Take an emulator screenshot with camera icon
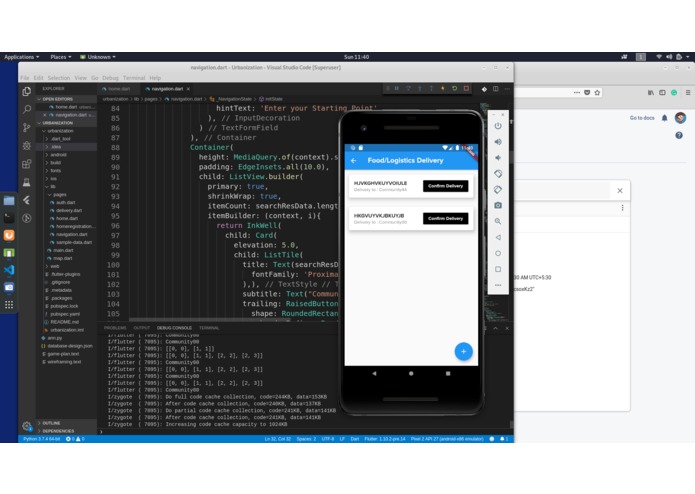Viewport: 695px width, 494px height. coord(498,206)
